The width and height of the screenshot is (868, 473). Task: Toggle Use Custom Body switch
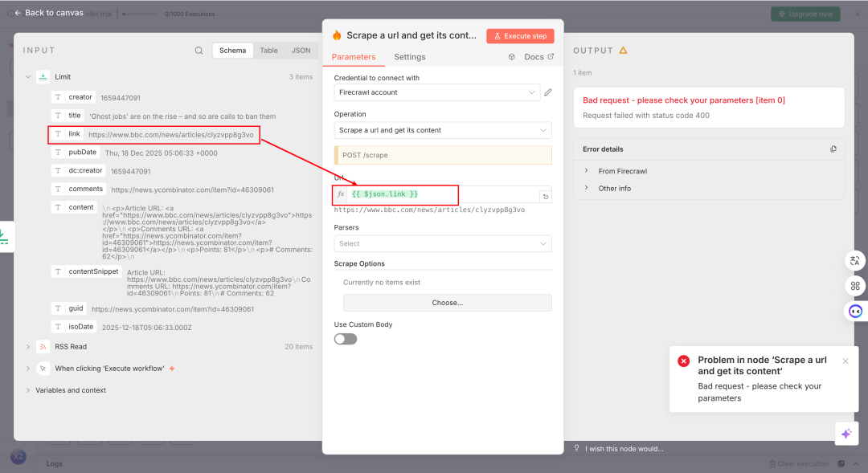[x=346, y=339]
